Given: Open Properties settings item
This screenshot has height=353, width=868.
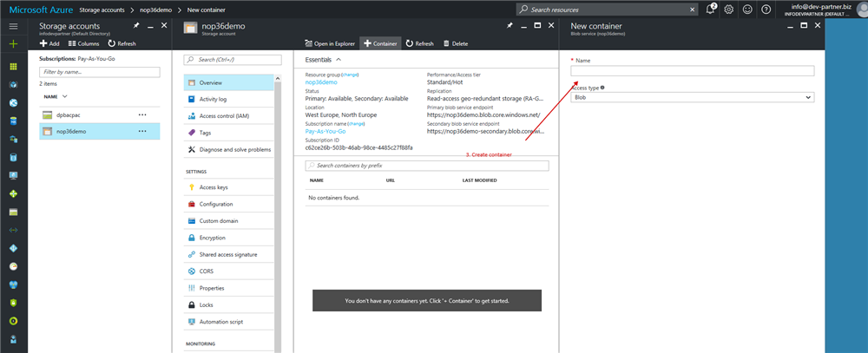Looking at the screenshot, I should (x=228, y=288).
